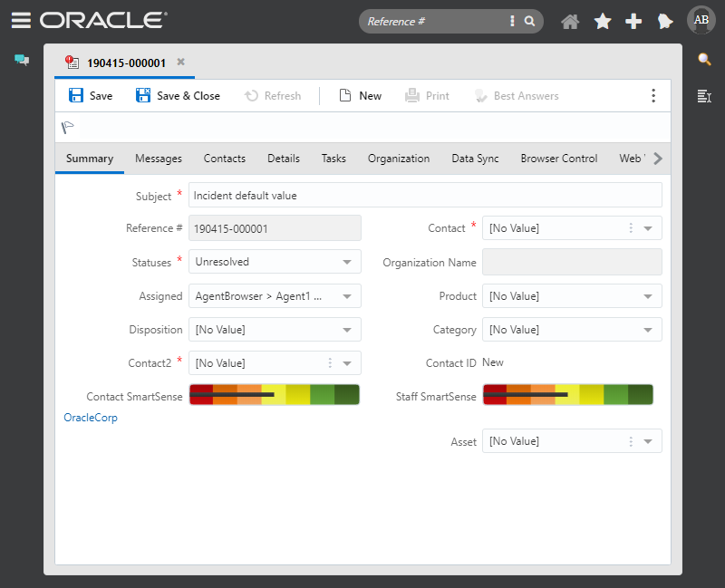Open the Data Sync tab
Viewport: 725px width, 588px height.
pos(475,158)
